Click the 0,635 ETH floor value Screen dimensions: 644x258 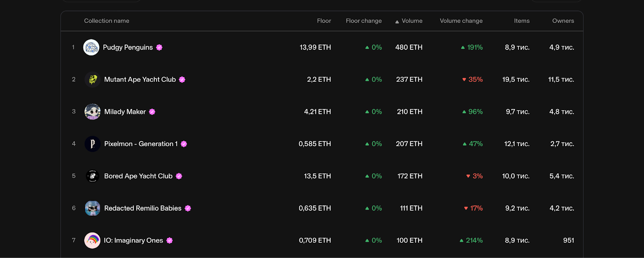click(315, 208)
